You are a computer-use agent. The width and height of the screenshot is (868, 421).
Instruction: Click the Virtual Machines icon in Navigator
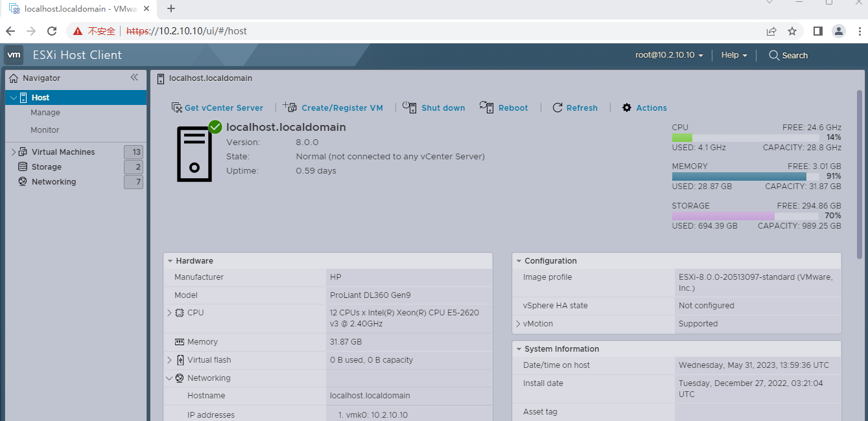coord(23,152)
